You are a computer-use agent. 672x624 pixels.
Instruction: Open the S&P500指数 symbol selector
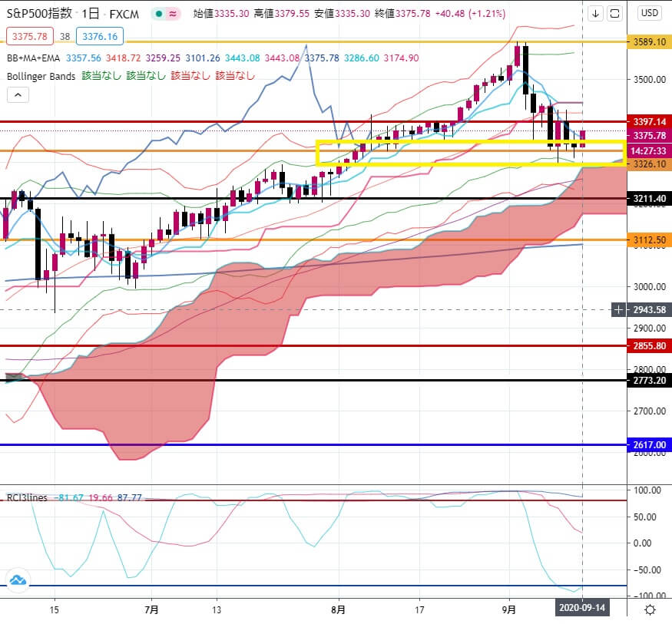(39, 13)
